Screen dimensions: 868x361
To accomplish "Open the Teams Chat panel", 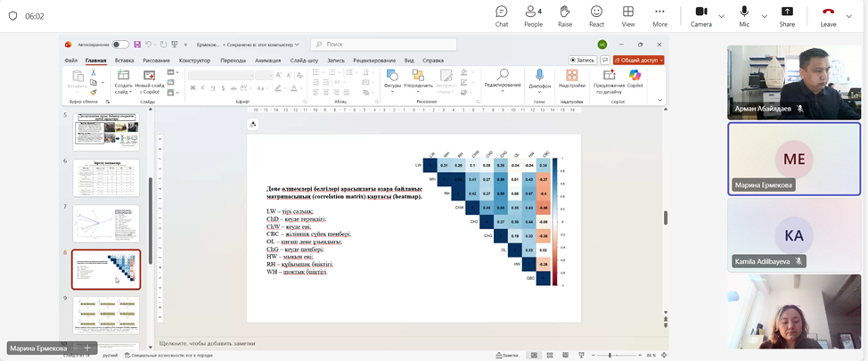I will coord(501,15).
